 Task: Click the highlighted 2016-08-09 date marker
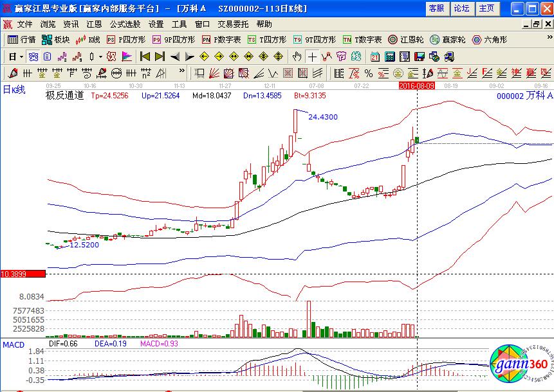click(x=417, y=85)
